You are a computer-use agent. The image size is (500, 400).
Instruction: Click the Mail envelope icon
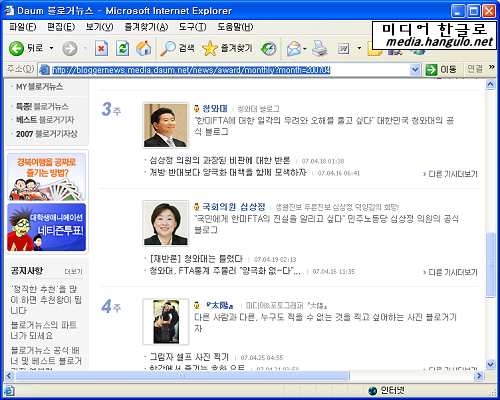(x=293, y=49)
